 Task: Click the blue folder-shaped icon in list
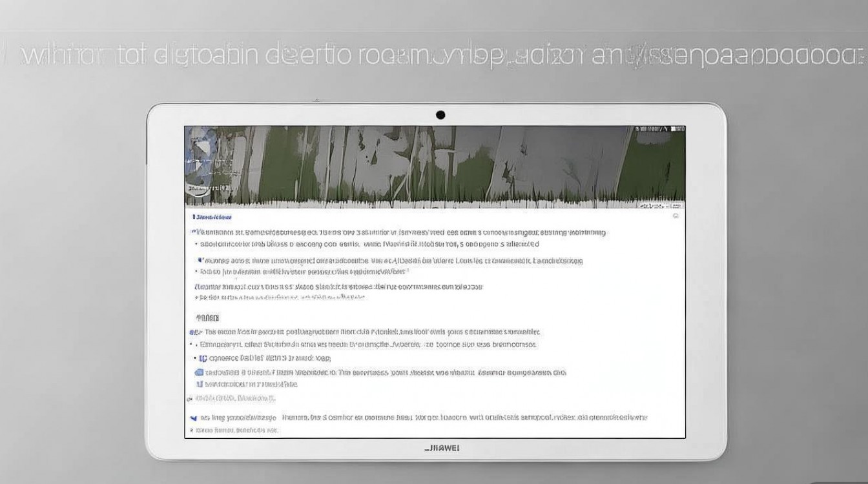(199, 372)
